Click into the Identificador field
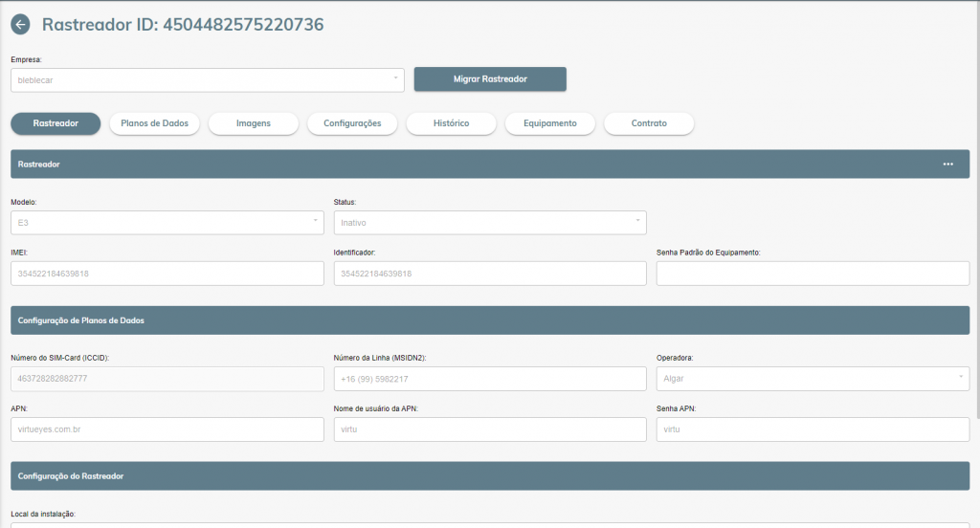Viewport: 980px width, 528px height. pyautogui.click(x=490, y=274)
